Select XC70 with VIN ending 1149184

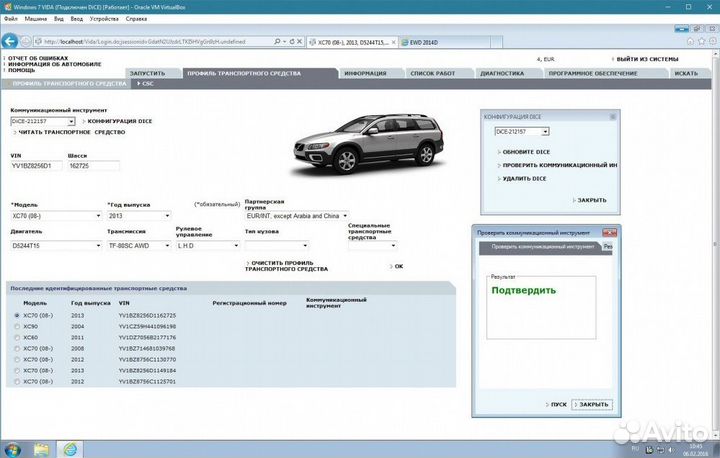(17, 371)
